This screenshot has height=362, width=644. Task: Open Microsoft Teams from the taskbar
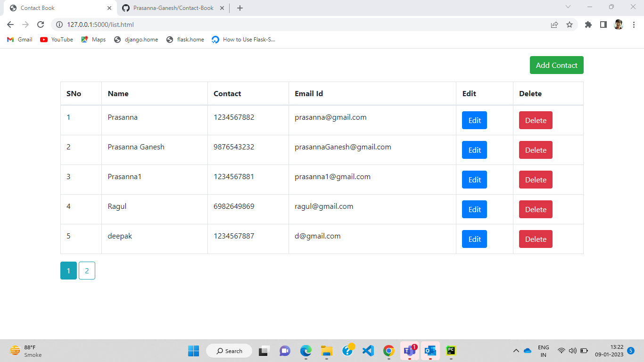coord(410,351)
